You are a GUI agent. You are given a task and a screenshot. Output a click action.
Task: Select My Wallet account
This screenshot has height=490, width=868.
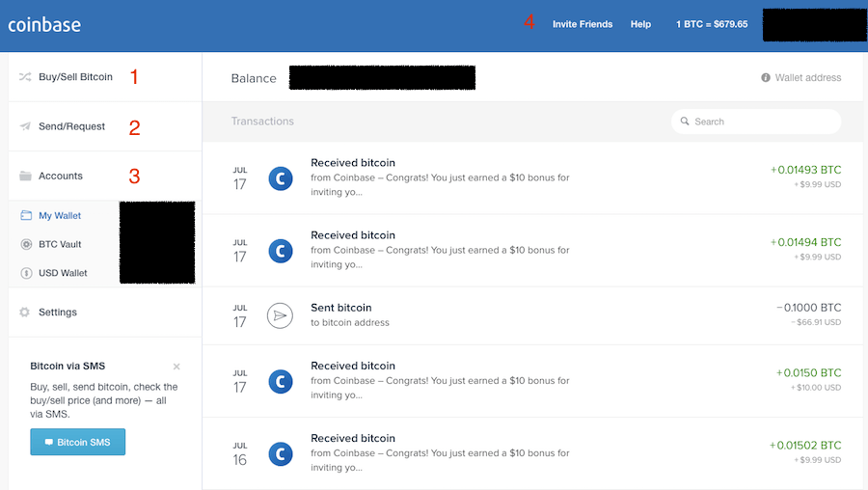[x=60, y=215]
